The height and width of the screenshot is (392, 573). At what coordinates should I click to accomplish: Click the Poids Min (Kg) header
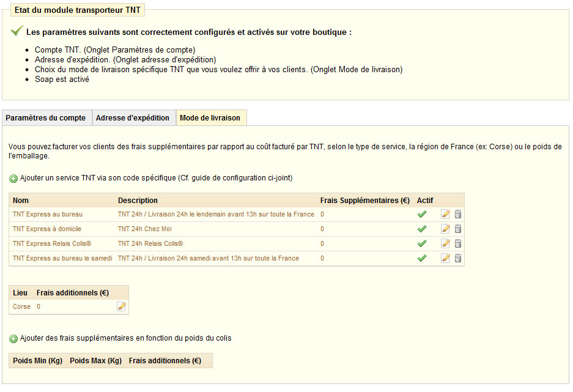[x=38, y=361]
